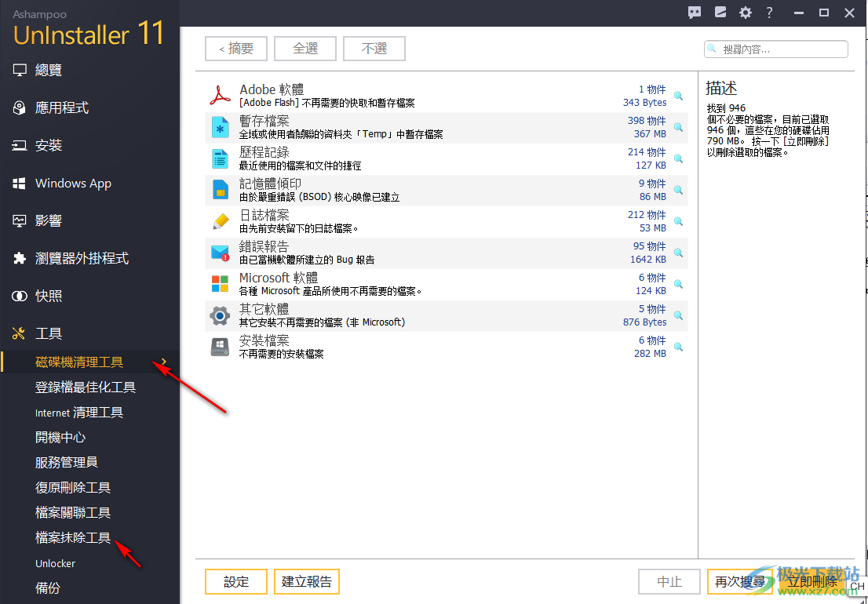868x604 pixels.
Task: Click the 日誌檔案 pencil icon
Action: click(x=220, y=221)
